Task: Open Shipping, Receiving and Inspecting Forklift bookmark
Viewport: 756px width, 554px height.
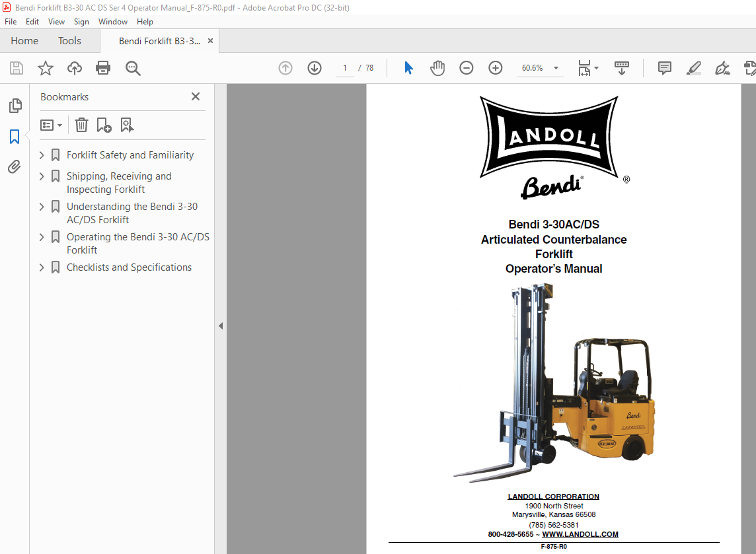Action: click(x=119, y=183)
